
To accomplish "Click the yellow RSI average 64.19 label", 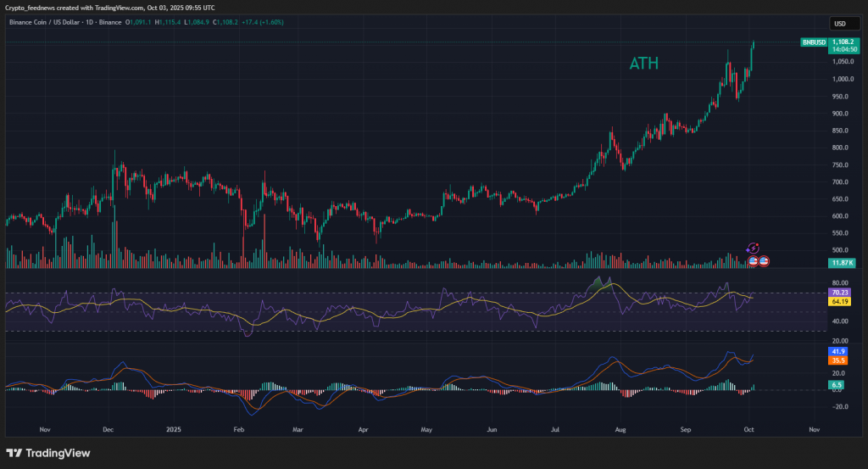I will [x=841, y=302].
